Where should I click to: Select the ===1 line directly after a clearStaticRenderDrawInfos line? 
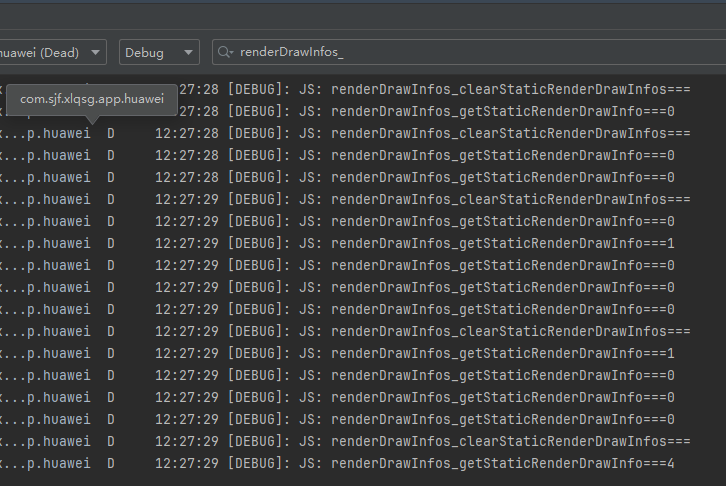pyautogui.click(x=363, y=353)
